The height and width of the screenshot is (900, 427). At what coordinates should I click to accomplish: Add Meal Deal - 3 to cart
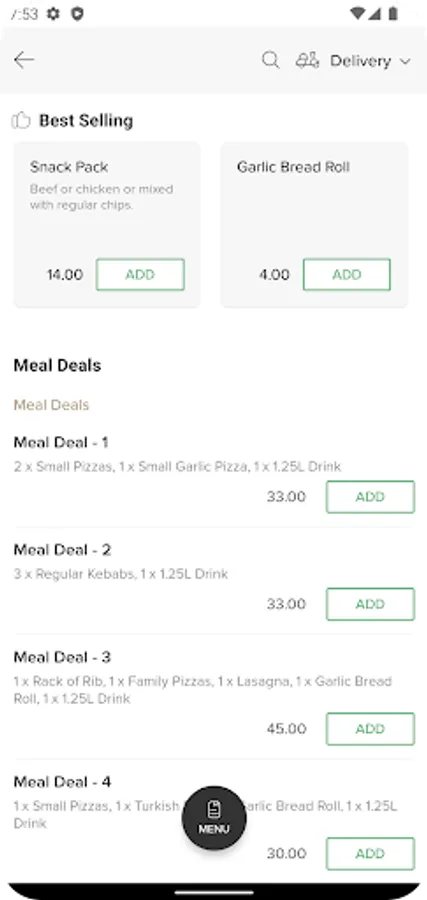(370, 729)
